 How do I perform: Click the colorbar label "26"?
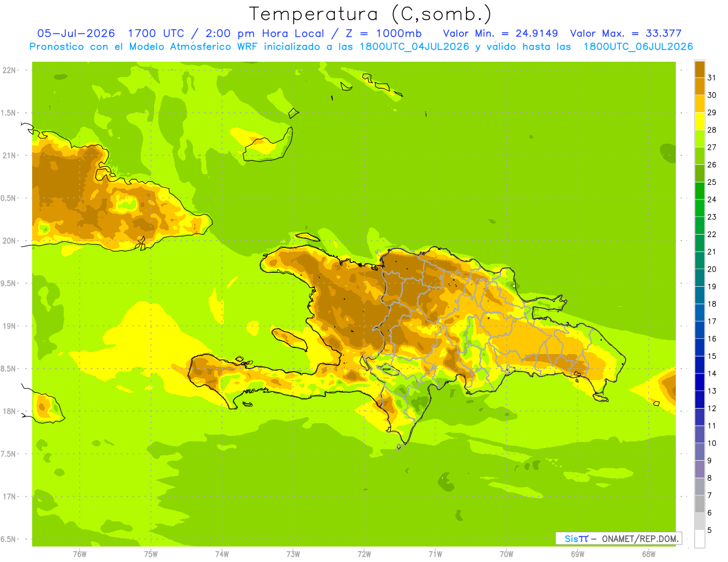click(712, 165)
